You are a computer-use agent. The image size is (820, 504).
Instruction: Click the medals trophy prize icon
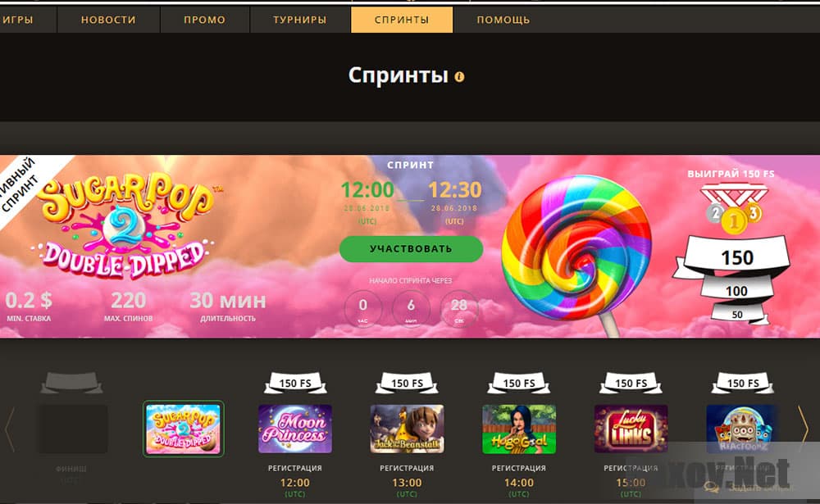pyautogui.click(x=734, y=209)
